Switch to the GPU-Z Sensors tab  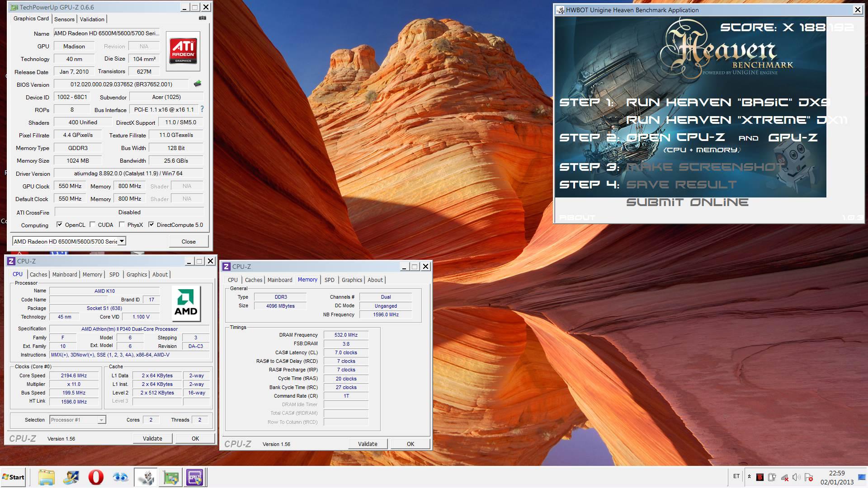[x=64, y=19]
